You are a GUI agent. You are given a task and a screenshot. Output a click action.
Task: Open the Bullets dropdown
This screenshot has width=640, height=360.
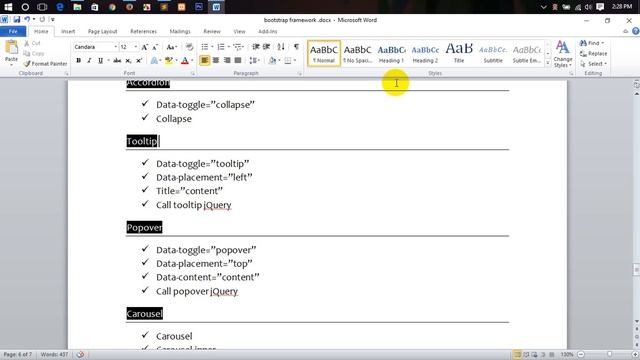pos(212,47)
